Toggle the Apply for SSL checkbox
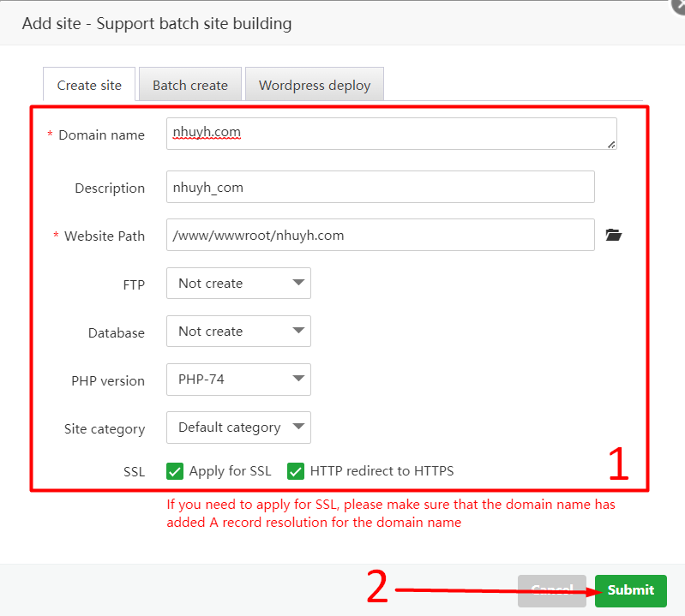Screen dimensions: 685x616 [176, 471]
